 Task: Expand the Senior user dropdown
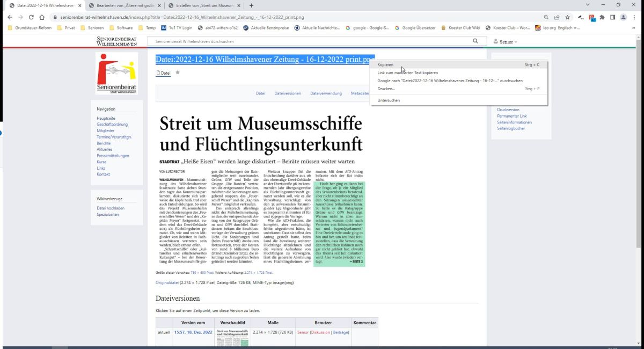506,41
